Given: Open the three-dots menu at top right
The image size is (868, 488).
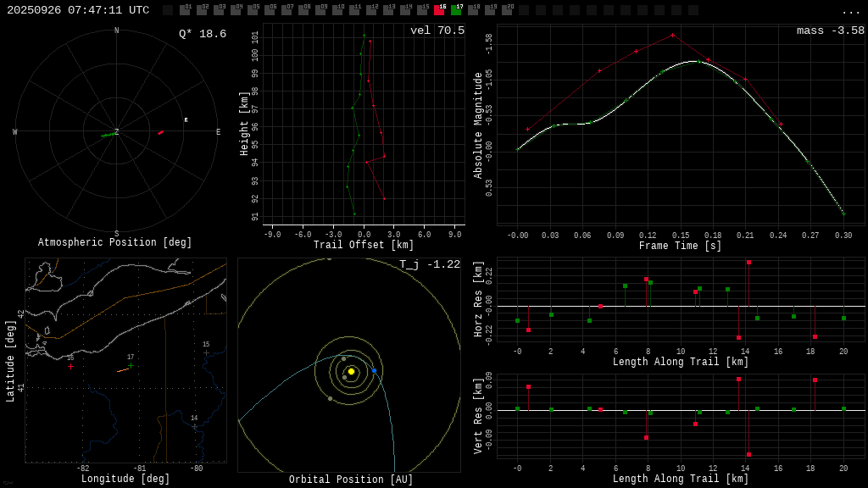Looking at the screenshot, I should (850, 12).
